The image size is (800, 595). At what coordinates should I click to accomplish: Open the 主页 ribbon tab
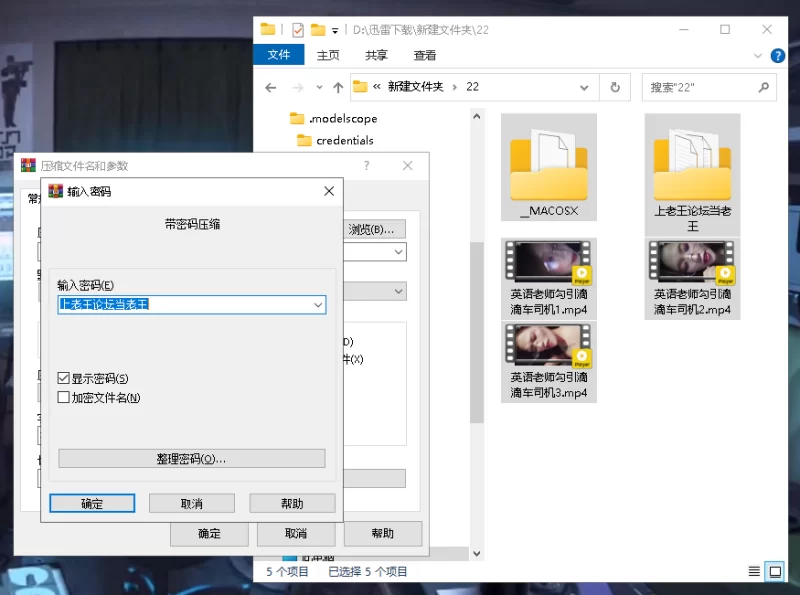coord(328,56)
